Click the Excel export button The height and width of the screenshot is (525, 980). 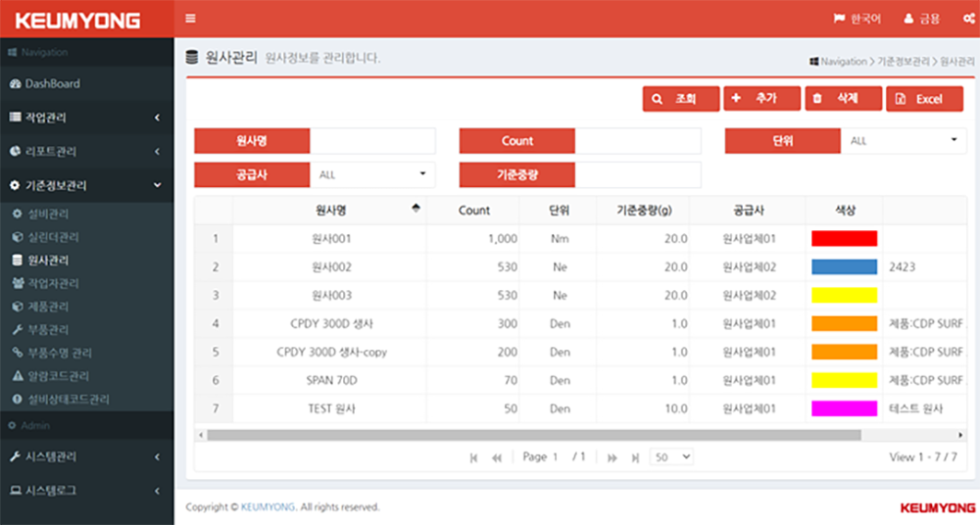click(x=923, y=99)
